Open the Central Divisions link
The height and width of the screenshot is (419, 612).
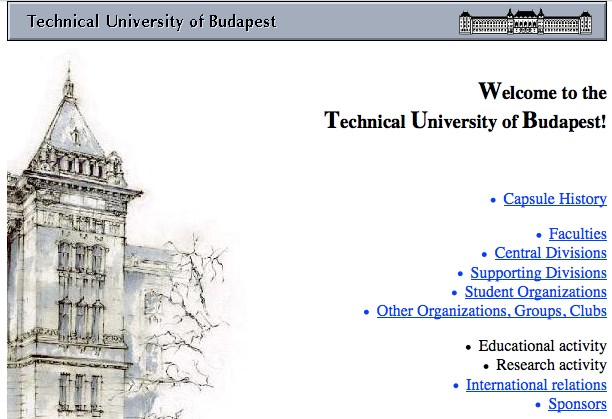[550, 253]
